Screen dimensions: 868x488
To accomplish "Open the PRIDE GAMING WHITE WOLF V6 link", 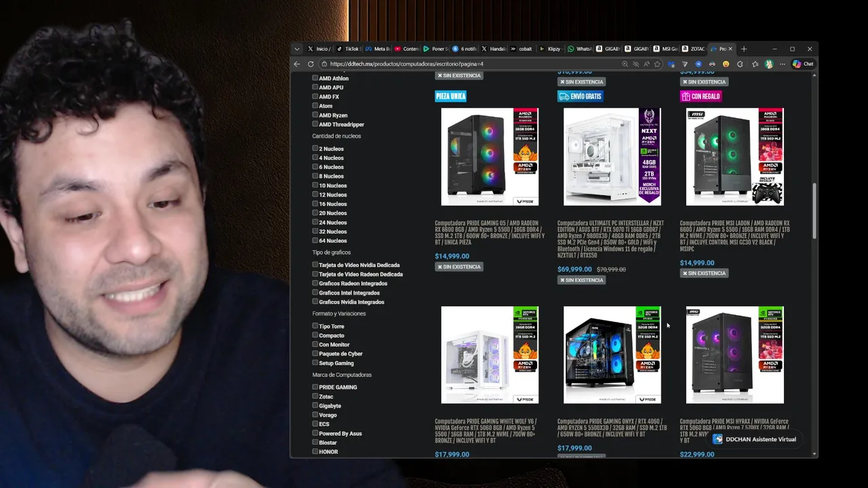I will tap(486, 431).
